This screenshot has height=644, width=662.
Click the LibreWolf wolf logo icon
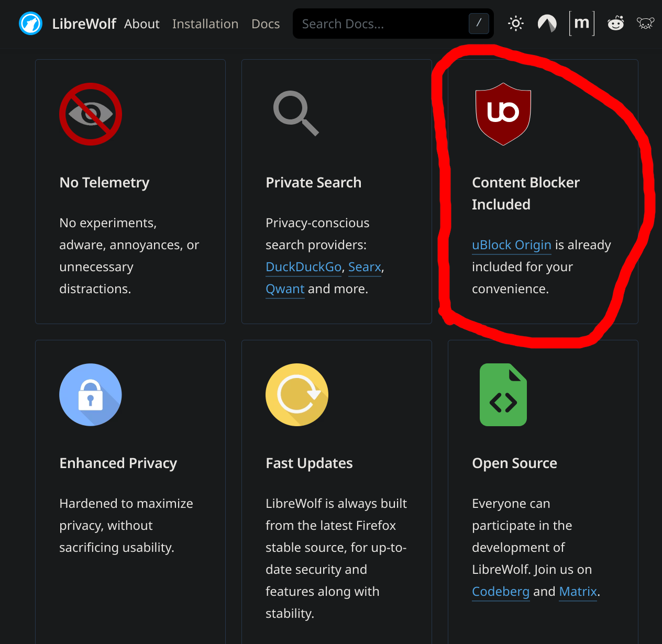click(x=30, y=24)
